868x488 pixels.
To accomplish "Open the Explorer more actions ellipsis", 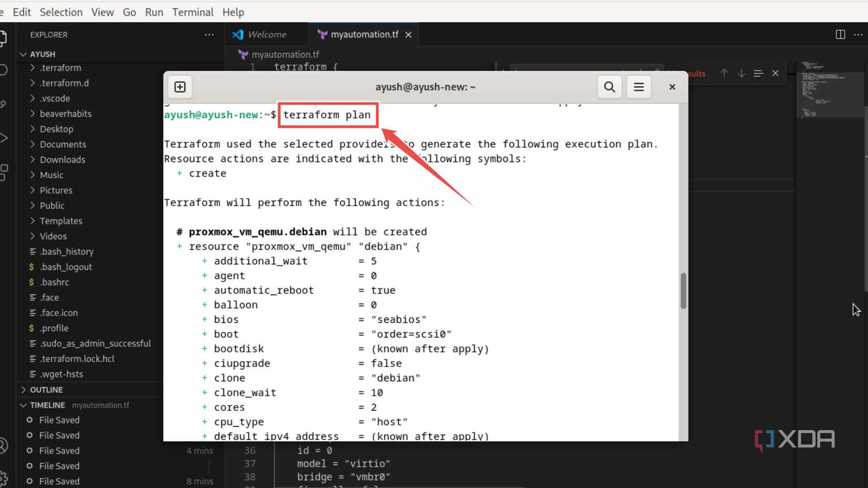I will tap(209, 35).
